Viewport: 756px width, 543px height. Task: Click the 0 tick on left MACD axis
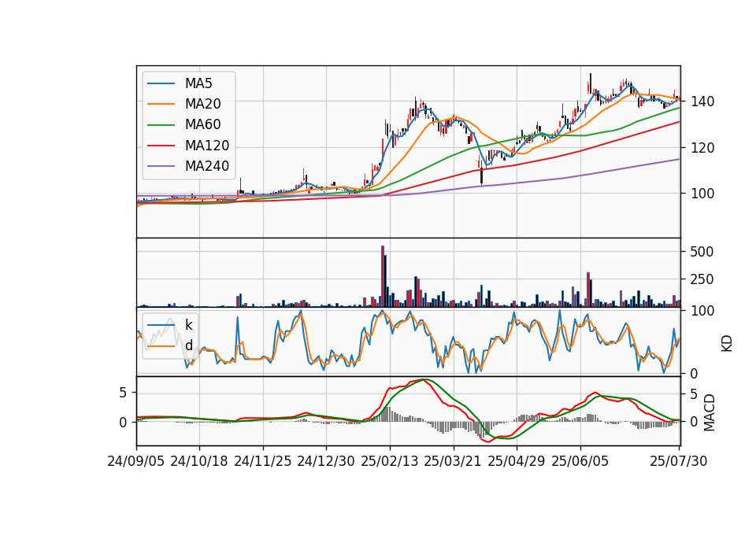(123, 423)
